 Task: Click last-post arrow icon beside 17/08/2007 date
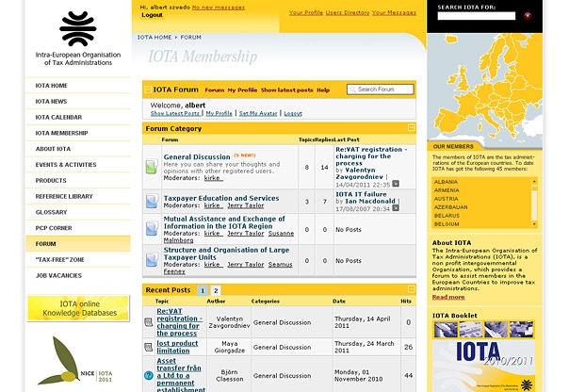(396, 207)
